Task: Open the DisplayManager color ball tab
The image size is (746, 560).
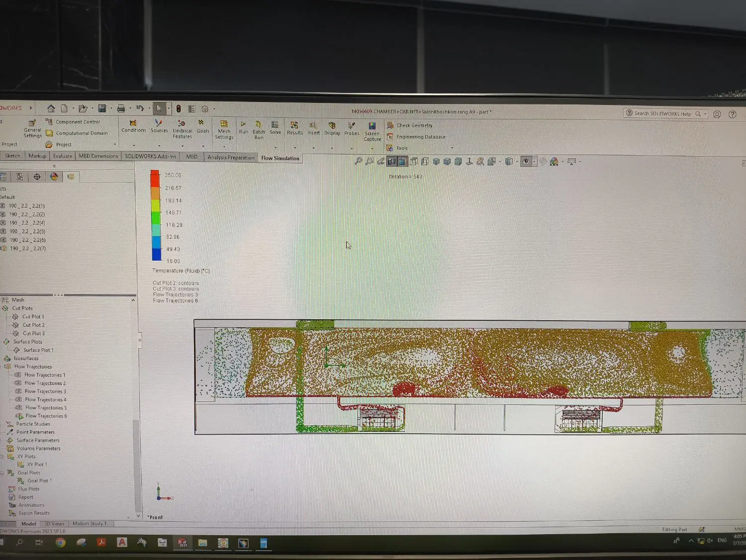Action: pos(54,177)
